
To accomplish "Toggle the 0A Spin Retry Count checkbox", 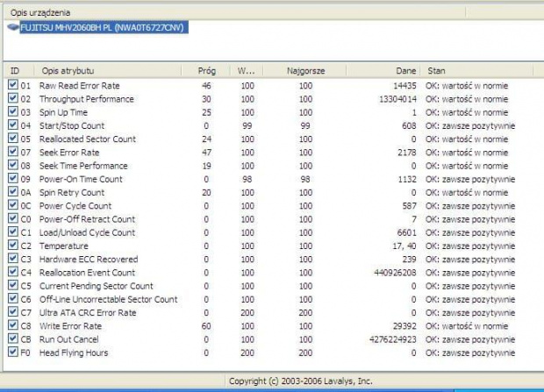I will [13, 191].
